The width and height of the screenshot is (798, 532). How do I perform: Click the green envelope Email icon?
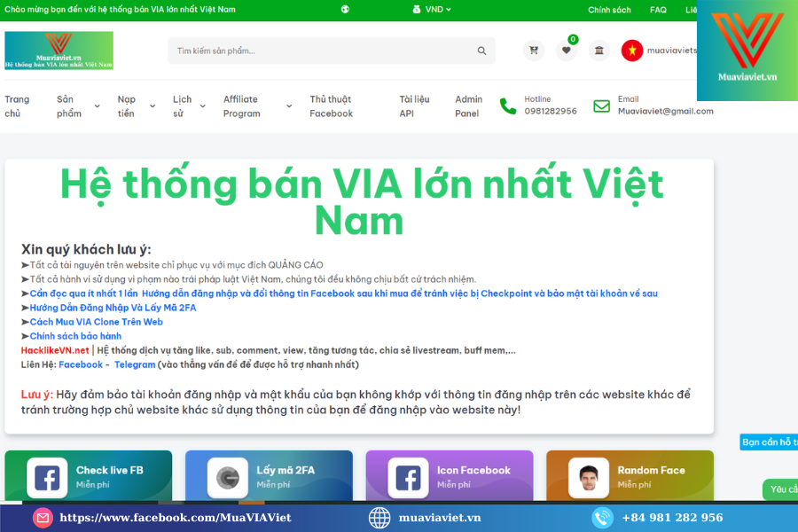(601, 106)
